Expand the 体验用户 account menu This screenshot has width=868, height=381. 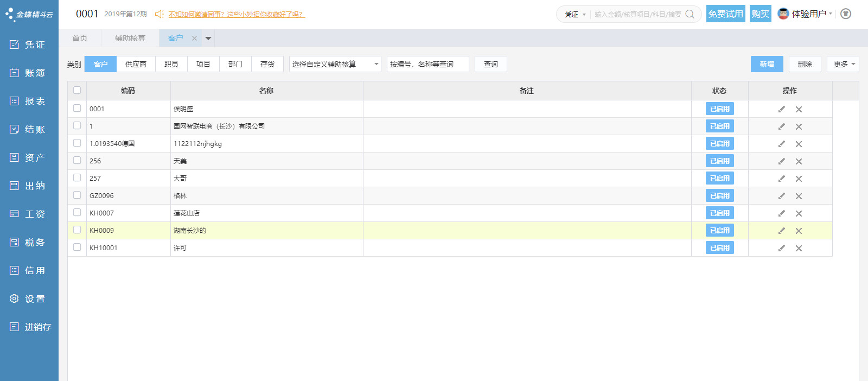click(805, 14)
